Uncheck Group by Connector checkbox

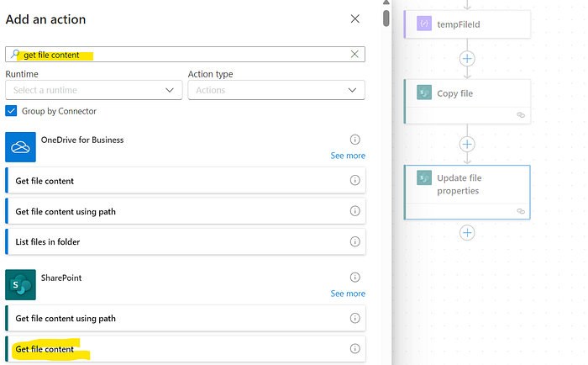click(11, 111)
